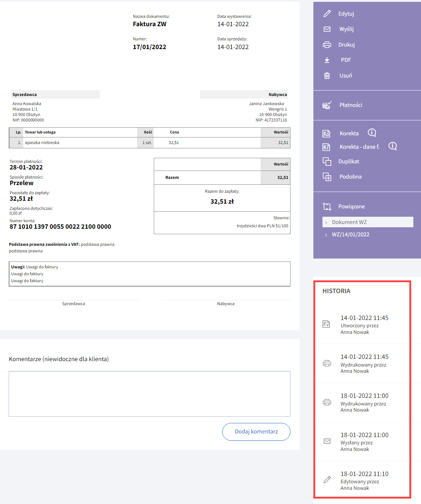This screenshot has width=421, height=504.
Task: Open Płatności via the coins icon
Action: click(327, 105)
